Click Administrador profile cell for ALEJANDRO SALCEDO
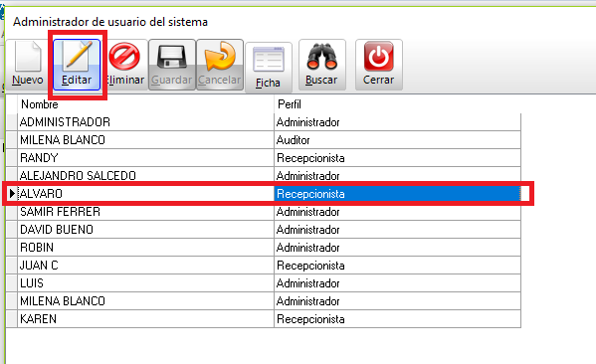Screen dimensions: 596x364 (x=397, y=176)
